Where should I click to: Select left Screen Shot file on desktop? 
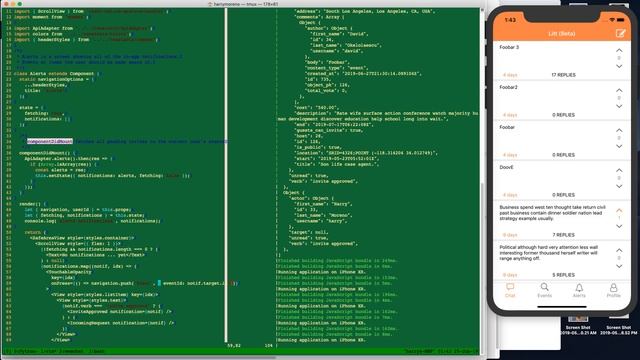[578, 324]
